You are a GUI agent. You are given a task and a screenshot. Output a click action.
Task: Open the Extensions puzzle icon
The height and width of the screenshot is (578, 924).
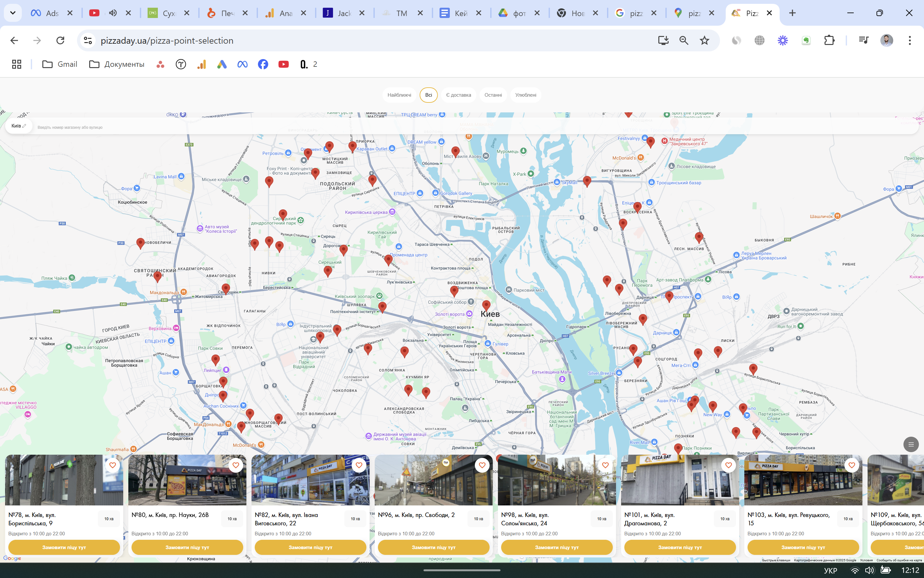pyautogui.click(x=829, y=40)
